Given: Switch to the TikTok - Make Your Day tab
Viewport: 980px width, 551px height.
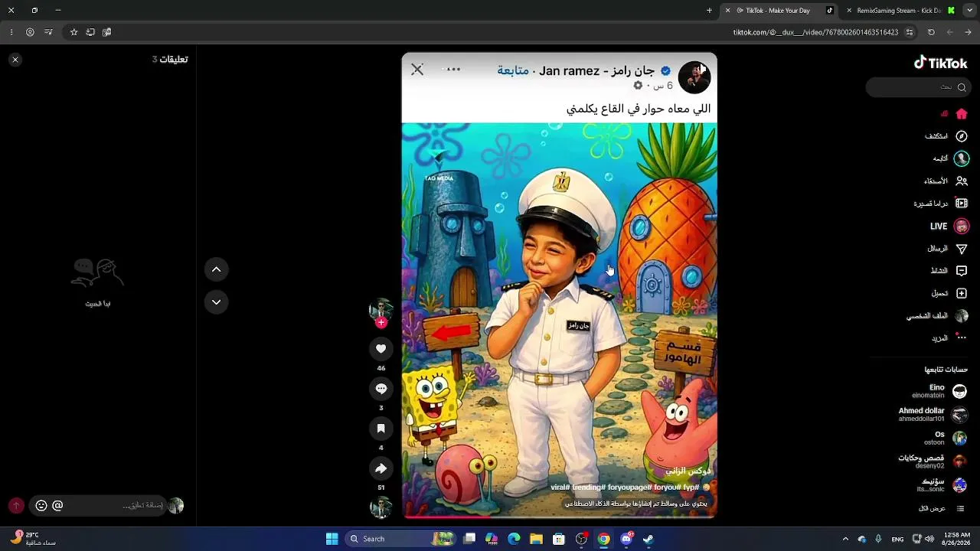Looking at the screenshot, I should coord(779,11).
